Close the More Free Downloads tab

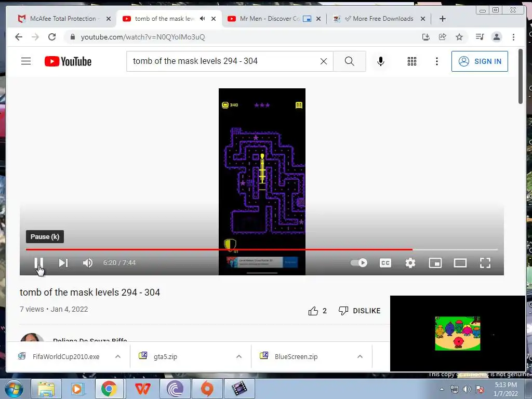(x=423, y=19)
